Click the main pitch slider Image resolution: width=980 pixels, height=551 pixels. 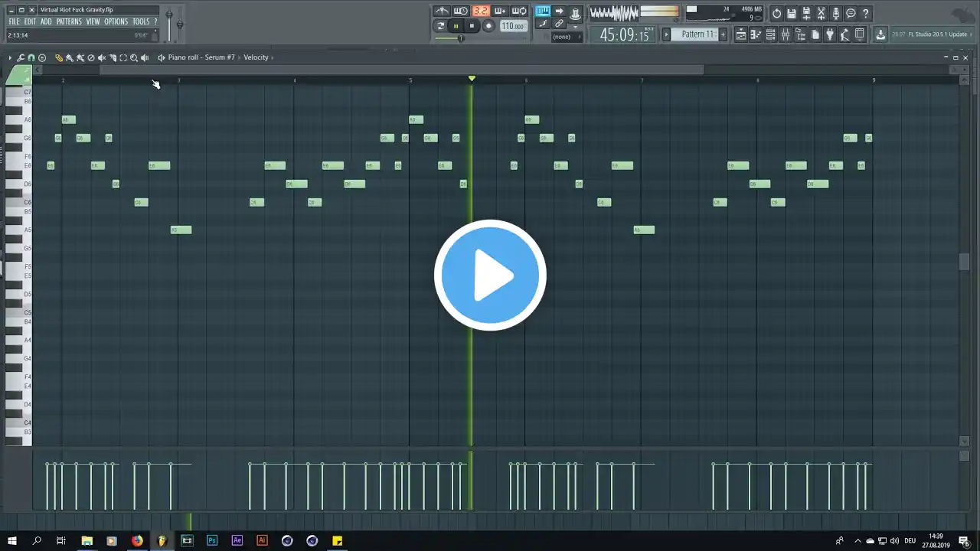(x=180, y=24)
